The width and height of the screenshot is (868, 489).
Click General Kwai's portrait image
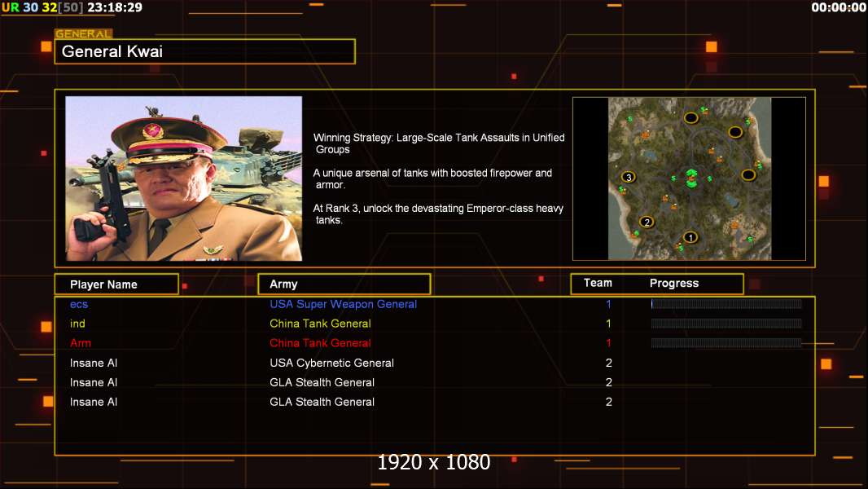(184, 178)
